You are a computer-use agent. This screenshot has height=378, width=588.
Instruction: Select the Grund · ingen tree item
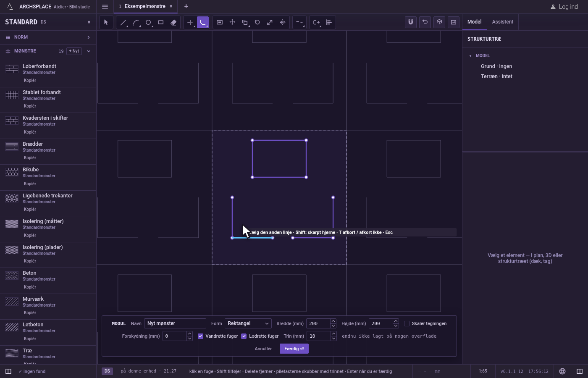[496, 66]
